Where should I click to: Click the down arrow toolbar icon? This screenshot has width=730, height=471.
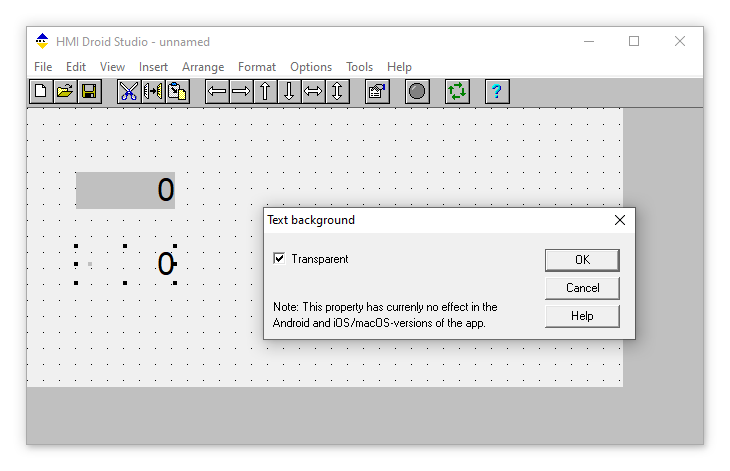click(289, 91)
